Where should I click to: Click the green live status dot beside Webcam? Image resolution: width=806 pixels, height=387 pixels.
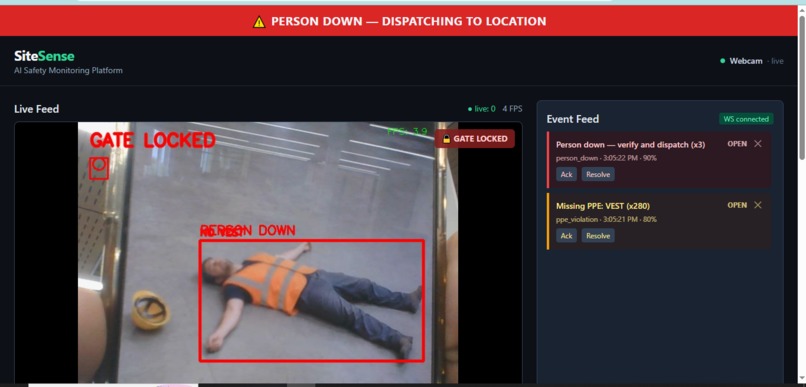point(723,61)
